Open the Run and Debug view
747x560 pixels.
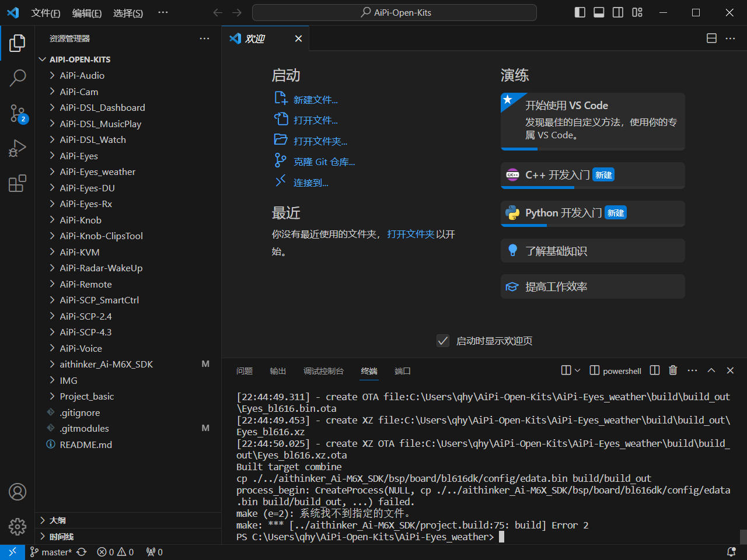[18, 149]
